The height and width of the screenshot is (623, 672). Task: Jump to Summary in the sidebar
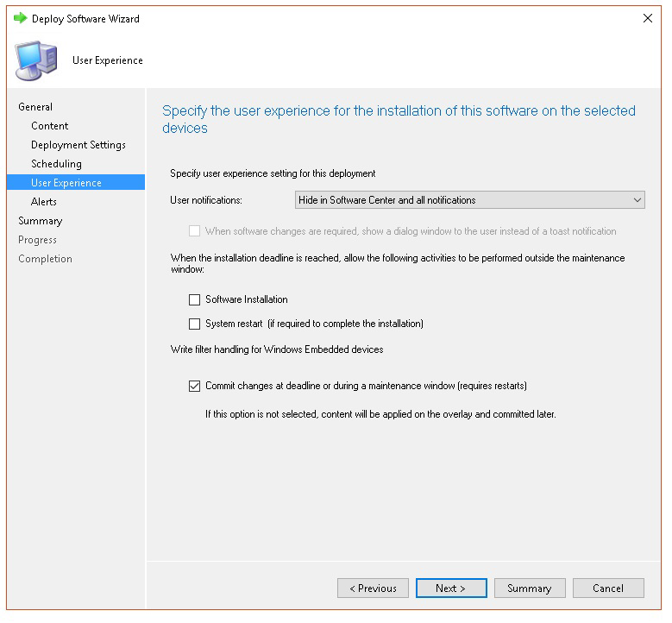pos(41,221)
